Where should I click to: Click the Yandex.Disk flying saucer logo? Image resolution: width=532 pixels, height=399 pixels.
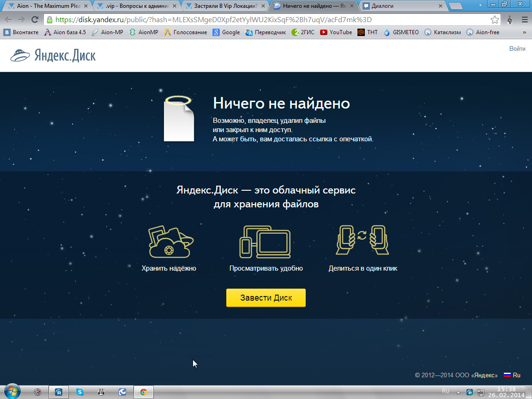pyautogui.click(x=20, y=55)
